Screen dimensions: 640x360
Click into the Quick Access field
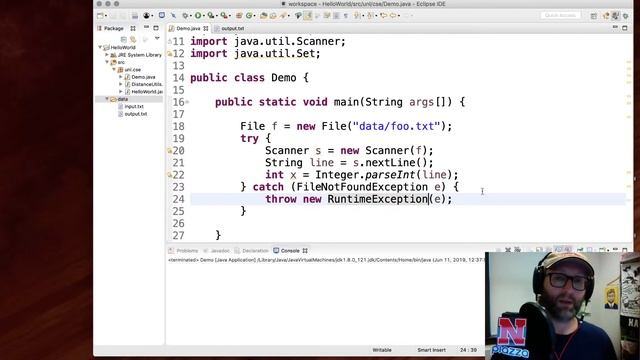coord(560,16)
